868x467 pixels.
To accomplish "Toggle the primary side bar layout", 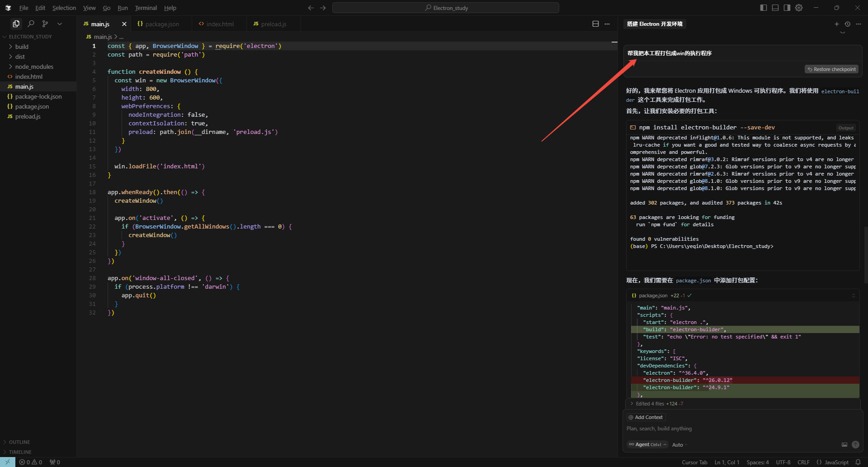I will click(764, 8).
